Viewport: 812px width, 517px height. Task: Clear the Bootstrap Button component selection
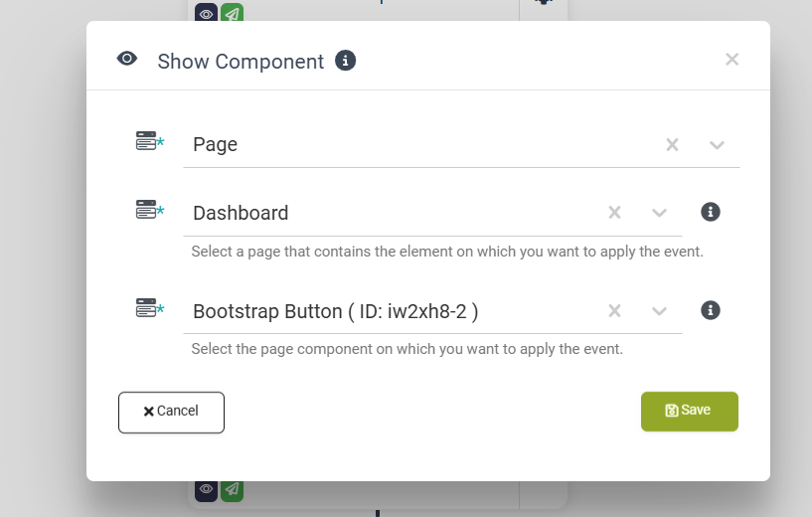click(614, 311)
